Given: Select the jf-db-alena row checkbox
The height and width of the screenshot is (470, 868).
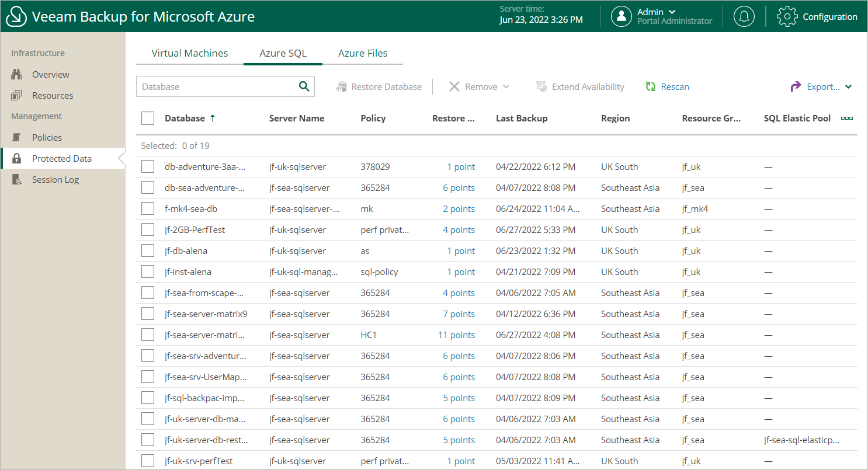Looking at the screenshot, I should 148,251.
